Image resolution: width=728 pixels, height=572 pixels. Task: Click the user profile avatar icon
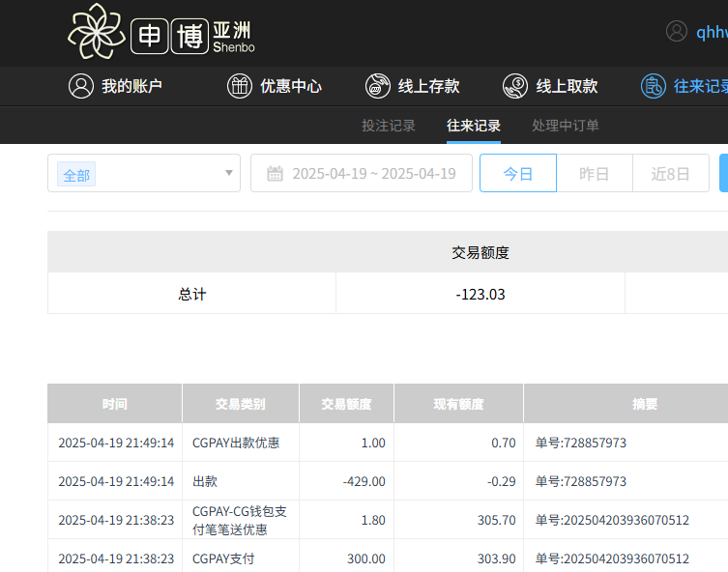coord(677,31)
